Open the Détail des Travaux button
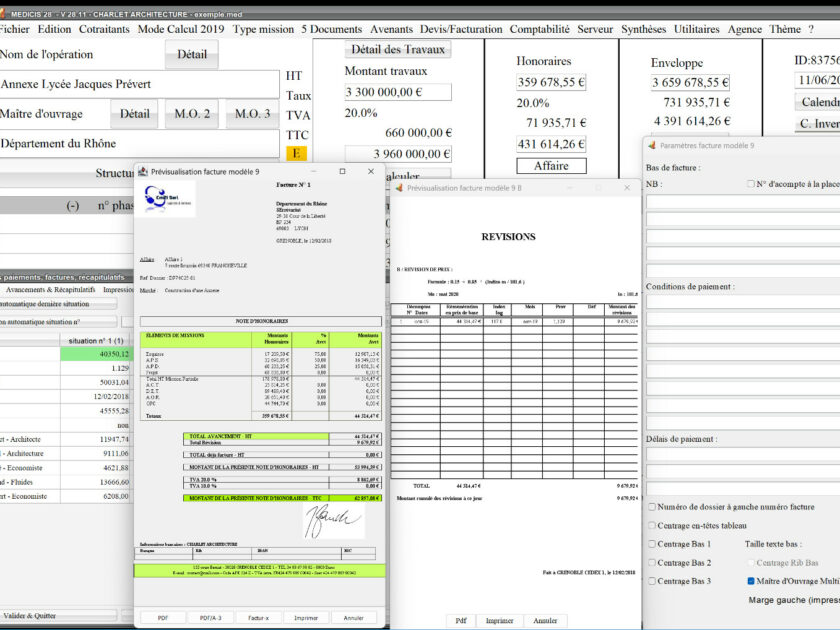The image size is (840, 630). click(398, 49)
